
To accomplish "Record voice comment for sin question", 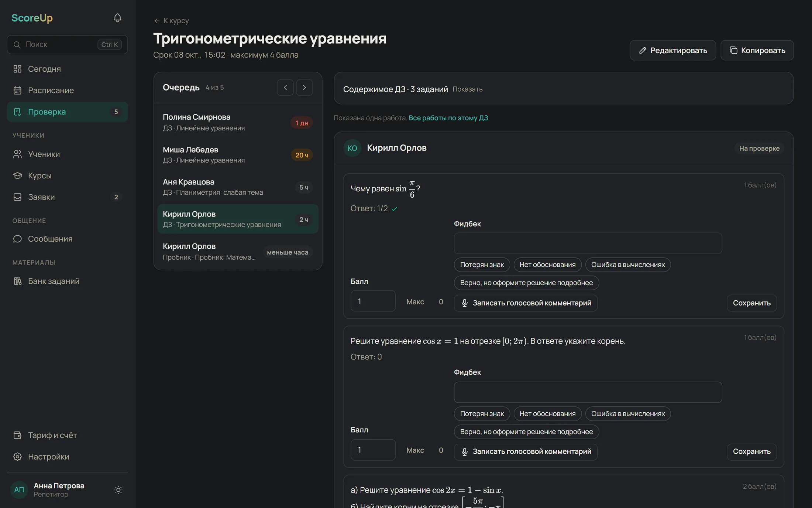I will point(526,303).
